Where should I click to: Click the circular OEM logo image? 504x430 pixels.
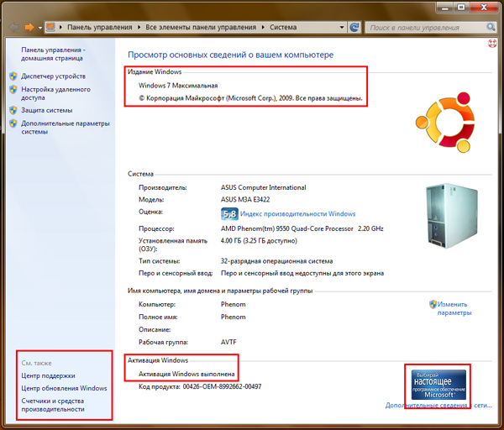click(x=445, y=122)
